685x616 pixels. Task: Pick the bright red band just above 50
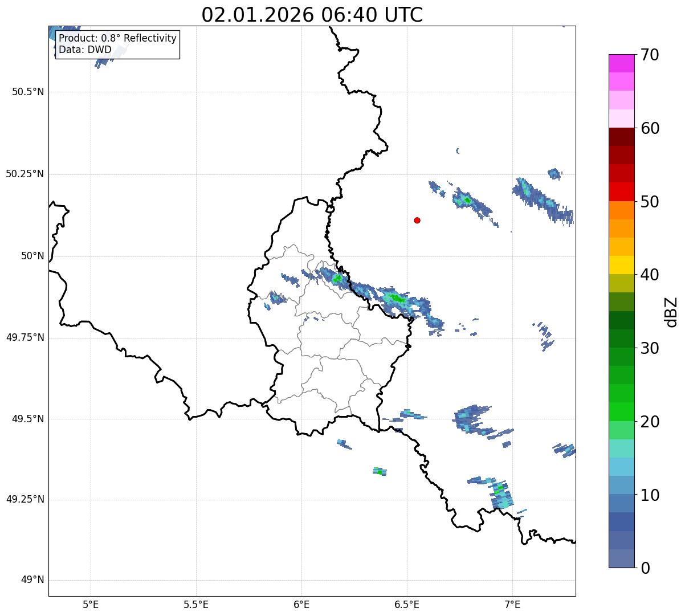622,192
